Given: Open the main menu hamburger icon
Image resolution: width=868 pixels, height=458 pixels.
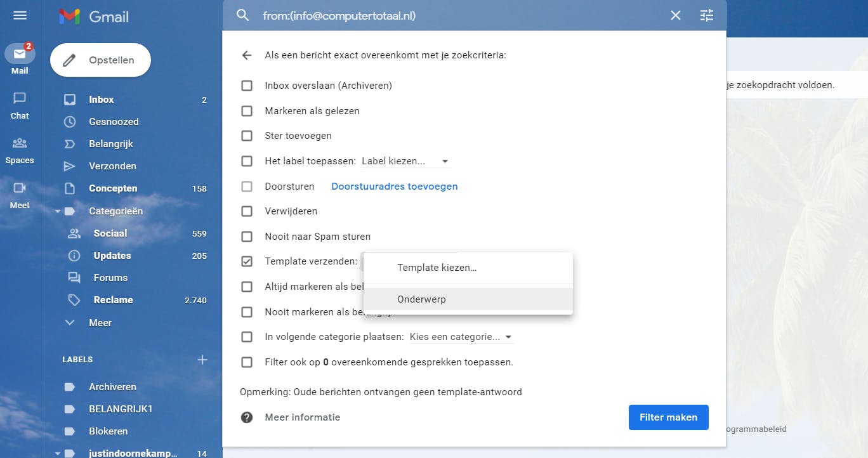Looking at the screenshot, I should pyautogui.click(x=20, y=15).
